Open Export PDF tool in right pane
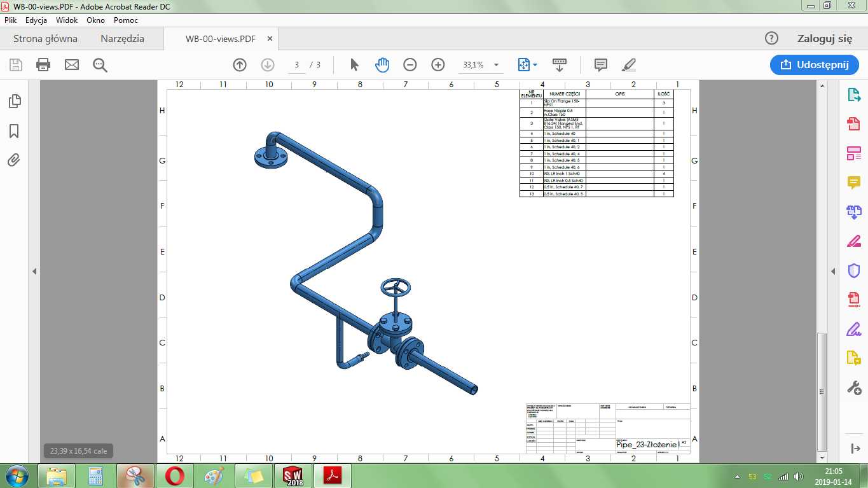The image size is (868, 488). point(853,95)
